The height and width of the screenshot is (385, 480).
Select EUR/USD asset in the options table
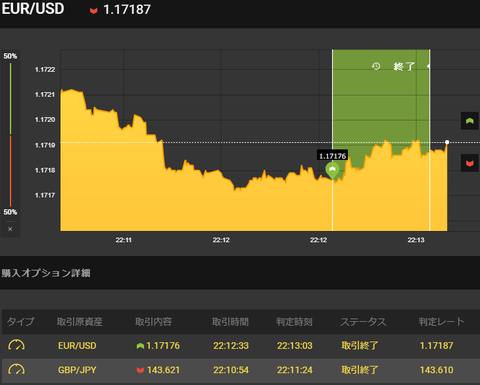click(77, 346)
